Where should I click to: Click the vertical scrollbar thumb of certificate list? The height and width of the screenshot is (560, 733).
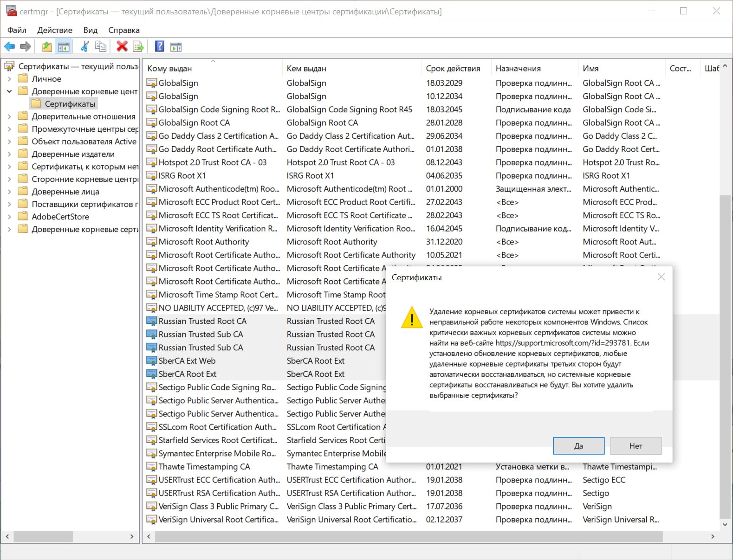click(x=725, y=356)
